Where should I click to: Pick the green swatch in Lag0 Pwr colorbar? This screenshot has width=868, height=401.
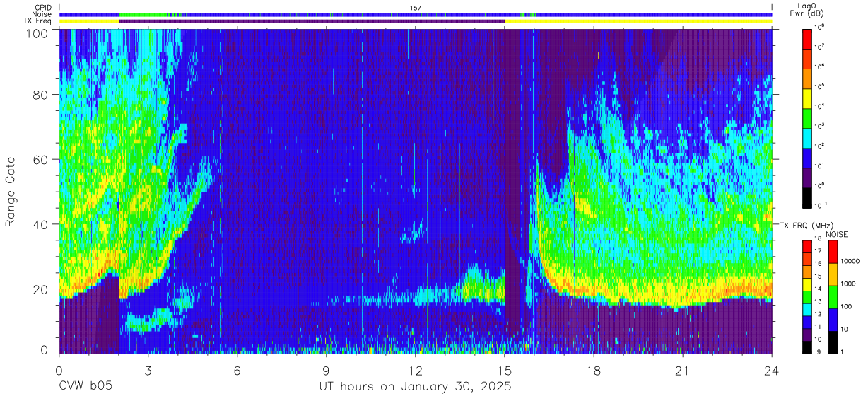(807, 117)
